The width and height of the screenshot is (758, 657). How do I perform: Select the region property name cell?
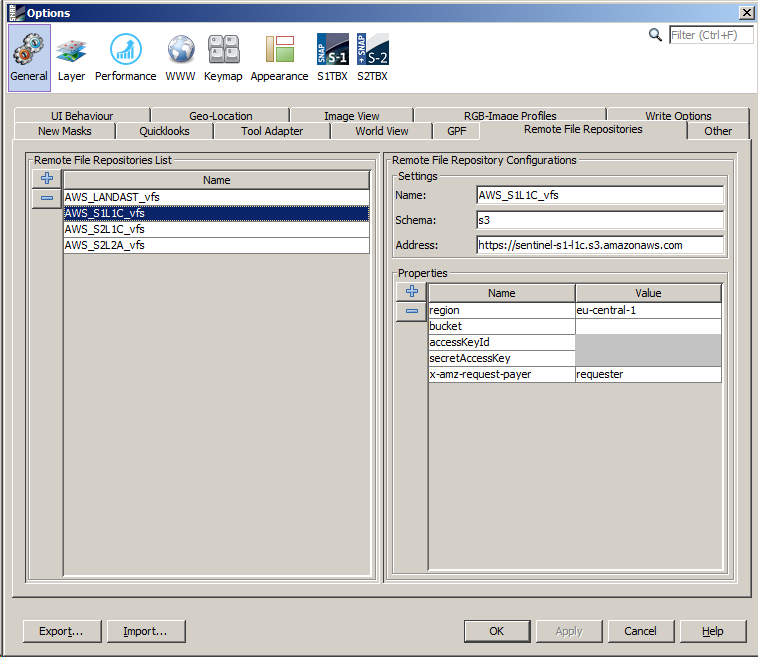click(x=502, y=310)
